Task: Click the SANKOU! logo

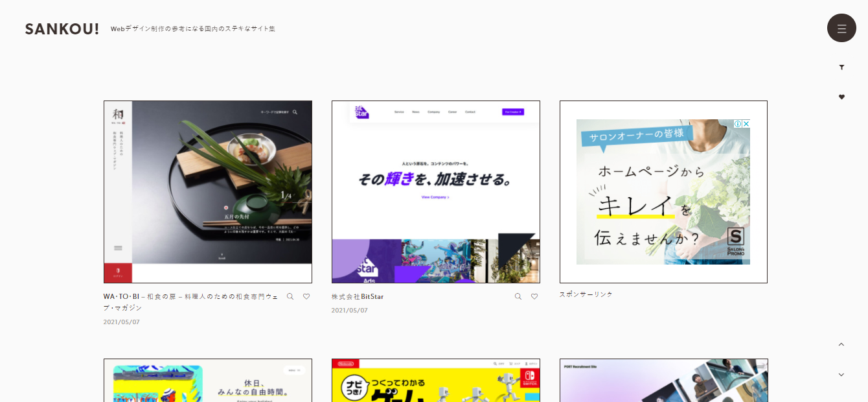Action: coord(62,29)
